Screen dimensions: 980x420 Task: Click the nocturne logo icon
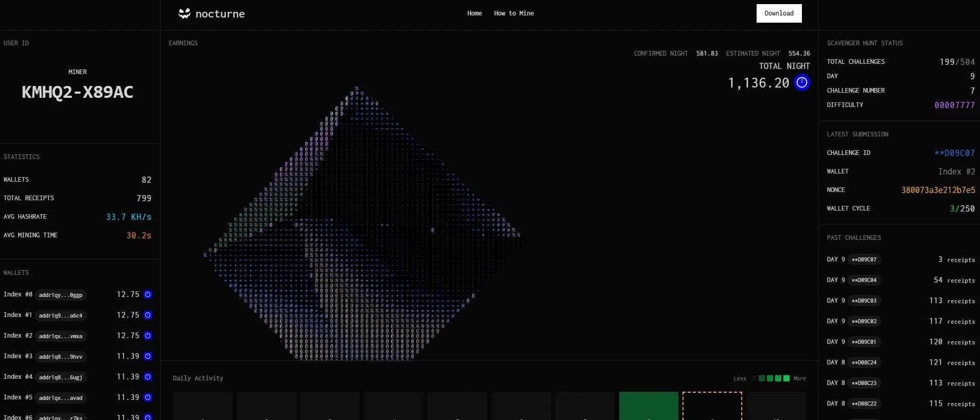tap(184, 13)
